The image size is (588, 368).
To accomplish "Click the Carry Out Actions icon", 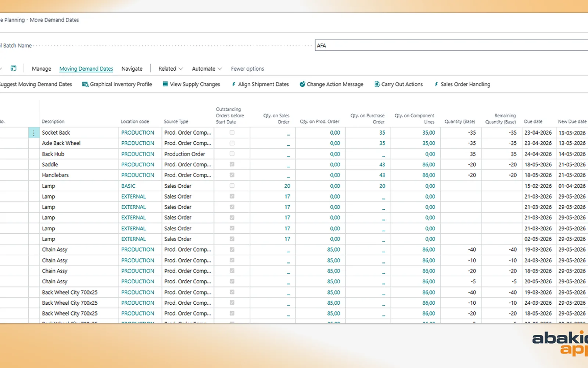I will (x=377, y=84).
